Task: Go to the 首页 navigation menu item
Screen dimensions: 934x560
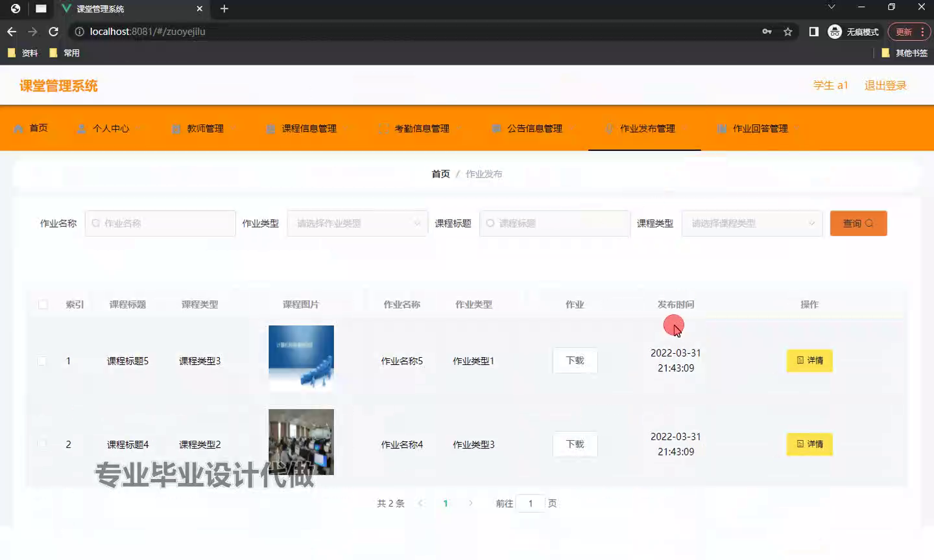Action: pyautogui.click(x=30, y=128)
